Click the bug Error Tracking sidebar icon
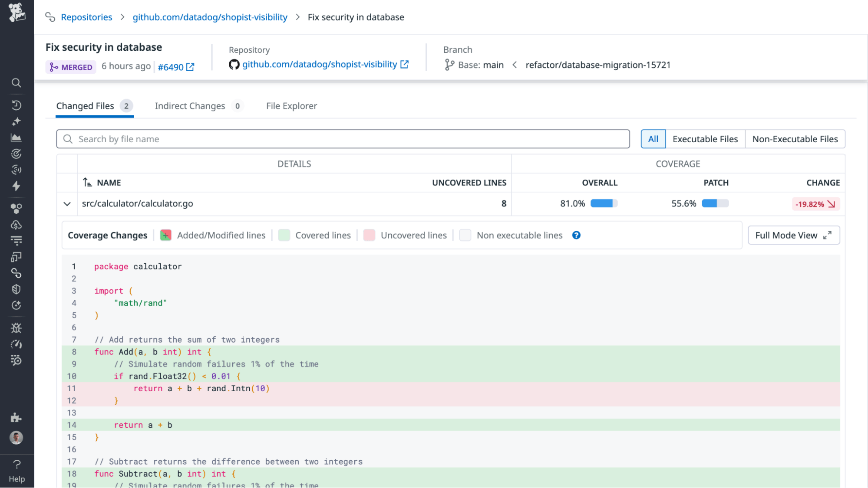 [17, 328]
